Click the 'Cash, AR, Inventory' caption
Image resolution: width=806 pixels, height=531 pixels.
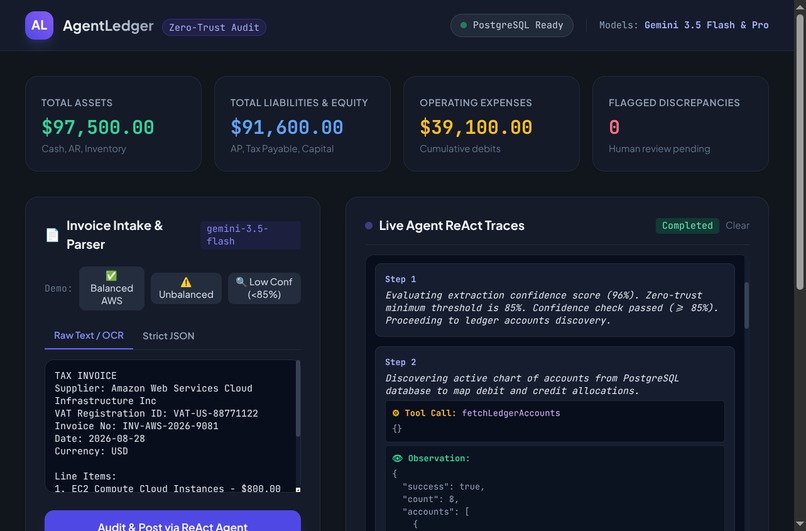84,149
